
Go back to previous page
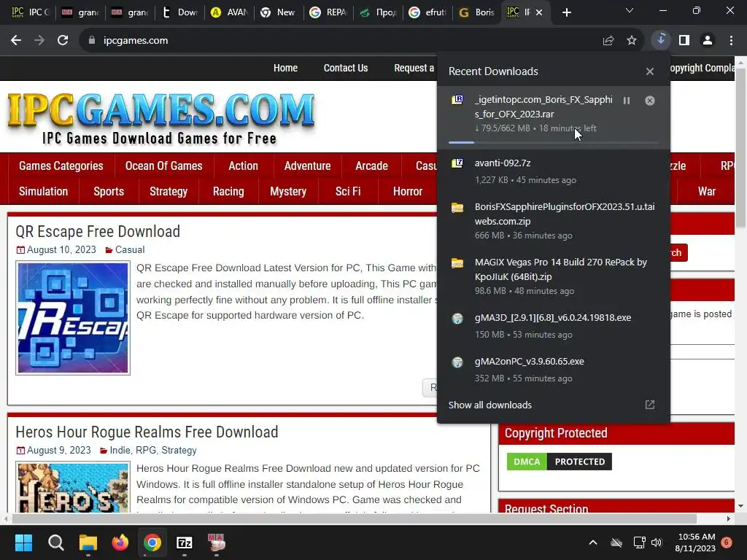pyautogui.click(x=16, y=41)
